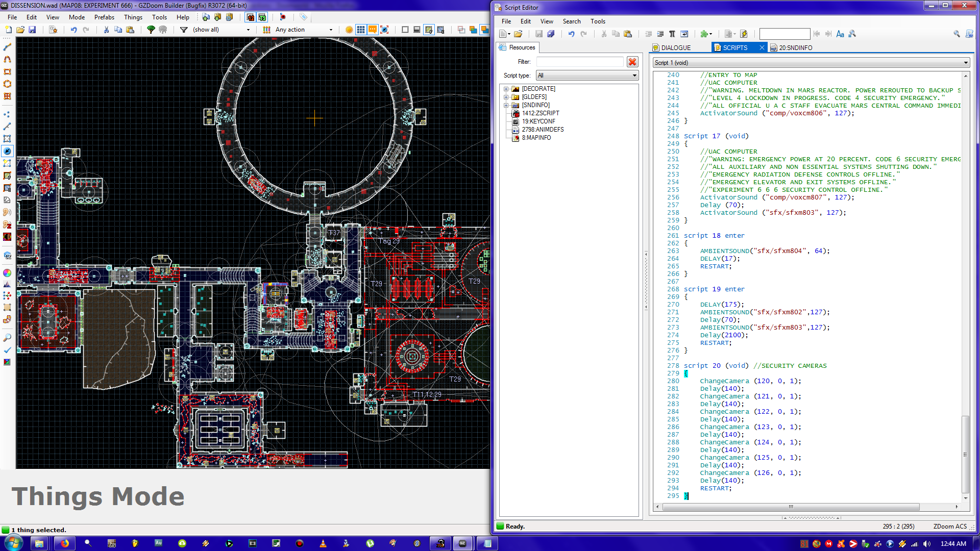Undo in Script Editor toolbar
This screenshot has height=551, width=980.
(571, 34)
